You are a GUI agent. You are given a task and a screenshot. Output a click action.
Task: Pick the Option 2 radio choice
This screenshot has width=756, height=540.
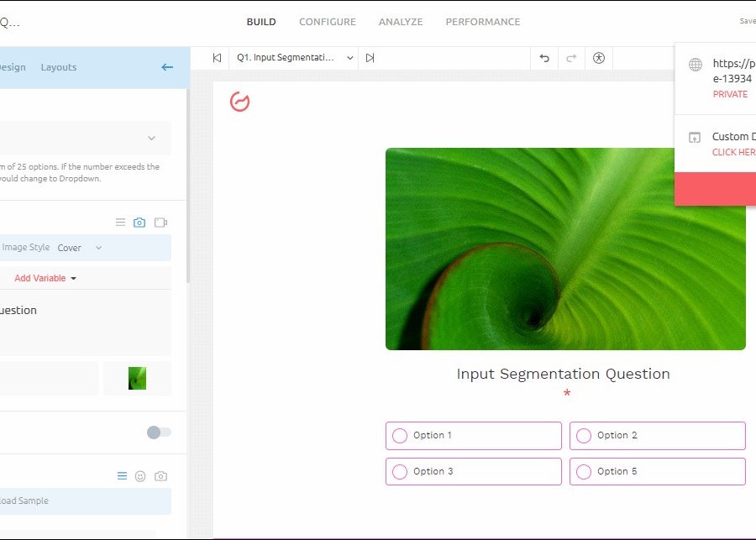(584, 436)
